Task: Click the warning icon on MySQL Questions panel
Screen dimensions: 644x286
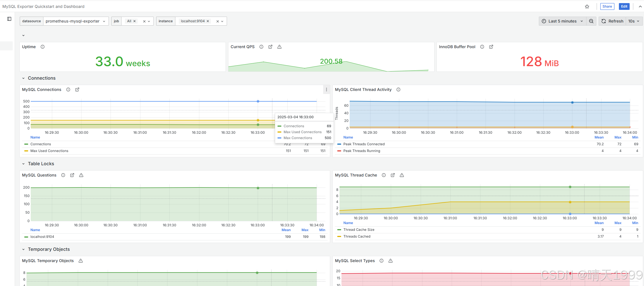Action: pos(81,175)
